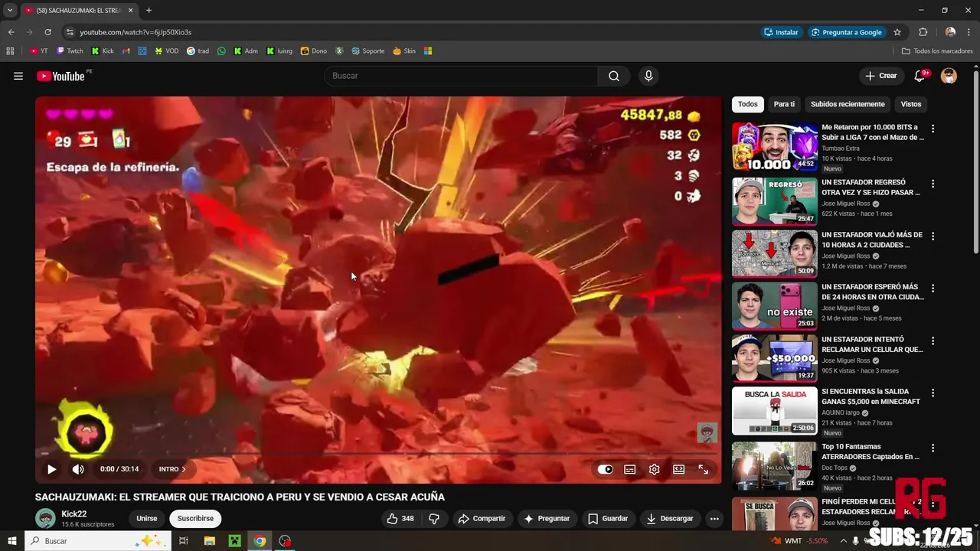Open options for the UN ESTAFADOR INTENTÓ video

coord(933,341)
